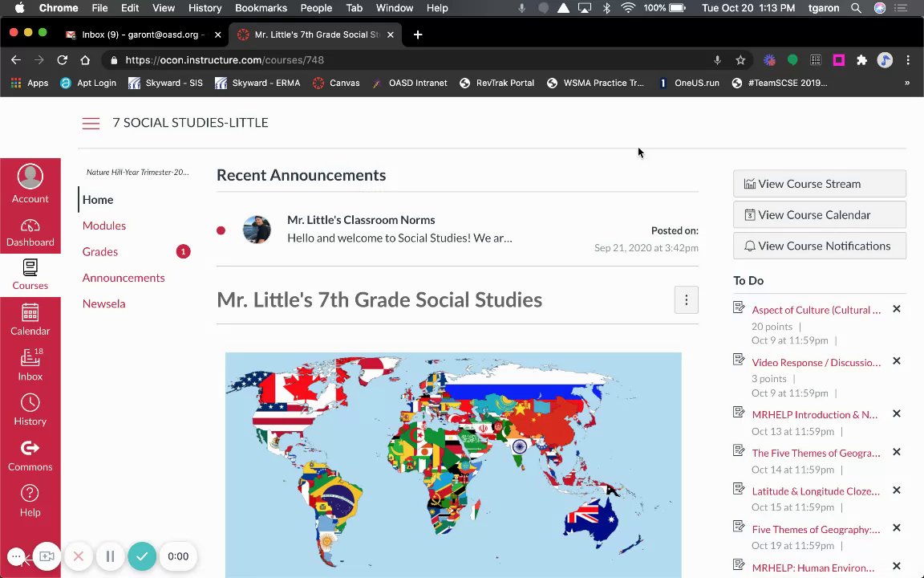This screenshot has width=924, height=578.
Task: Finish recording with the green checkmark
Action: (142, 556)
